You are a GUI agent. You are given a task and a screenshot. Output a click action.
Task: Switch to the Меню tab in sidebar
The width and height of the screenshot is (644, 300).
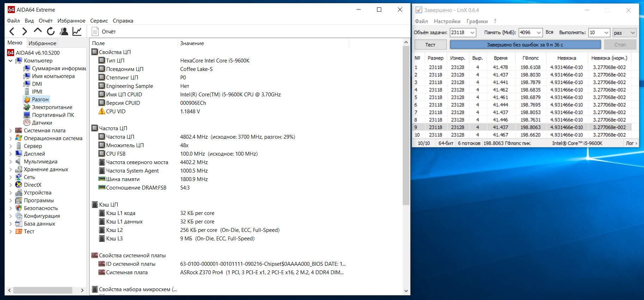[x=15, y=43]
